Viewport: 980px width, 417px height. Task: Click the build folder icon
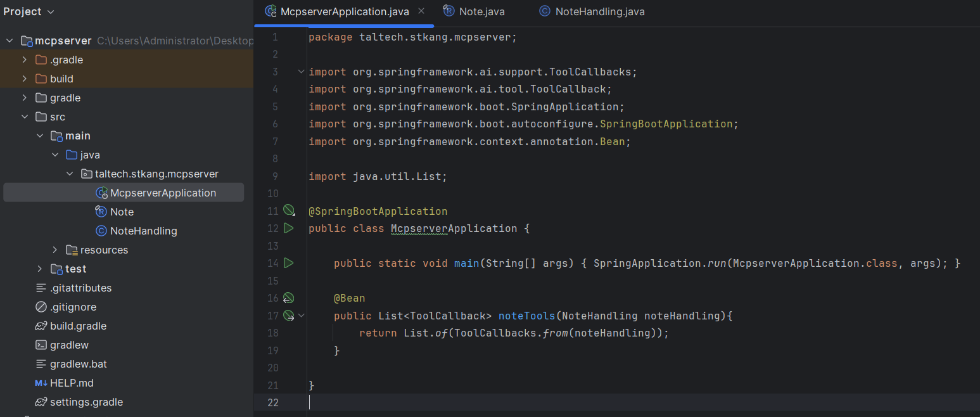point(41,79)
